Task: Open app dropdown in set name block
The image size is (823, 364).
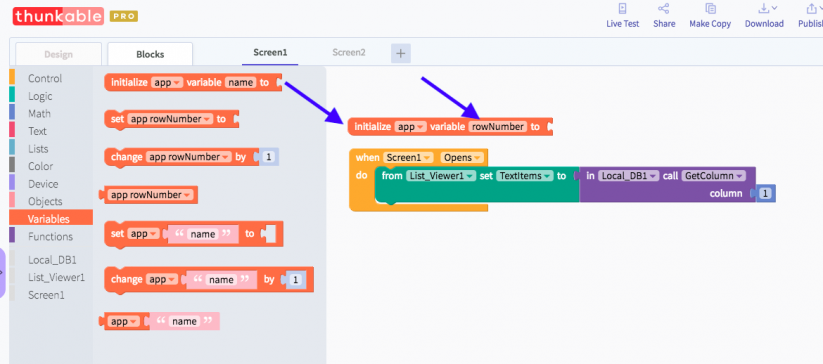Action: pos(143,234)
